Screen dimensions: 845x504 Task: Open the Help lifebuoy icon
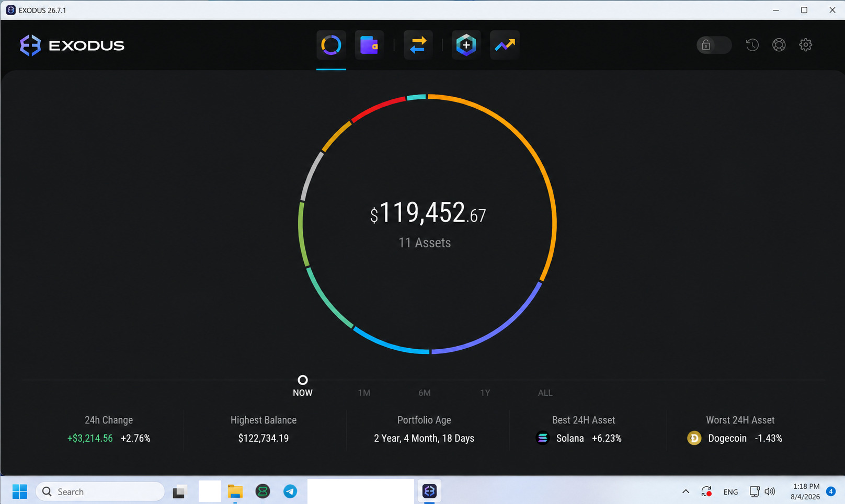[x=779, y=45]
